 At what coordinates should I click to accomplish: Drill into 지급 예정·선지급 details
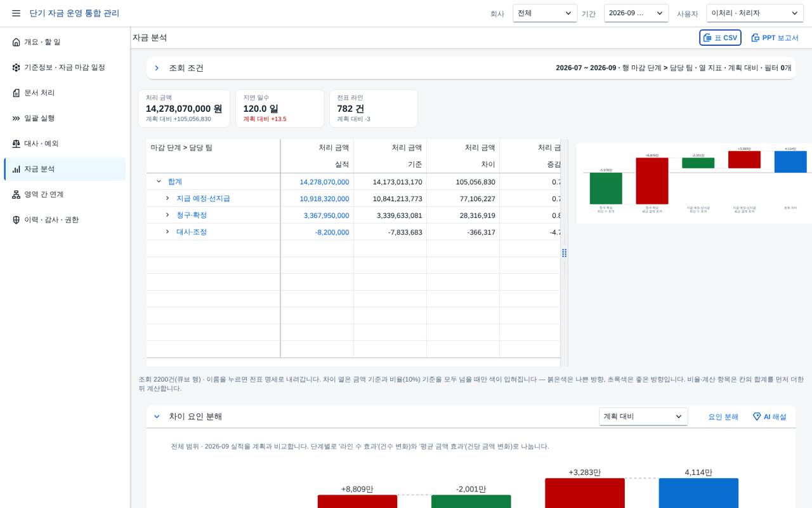coord(203,198)
